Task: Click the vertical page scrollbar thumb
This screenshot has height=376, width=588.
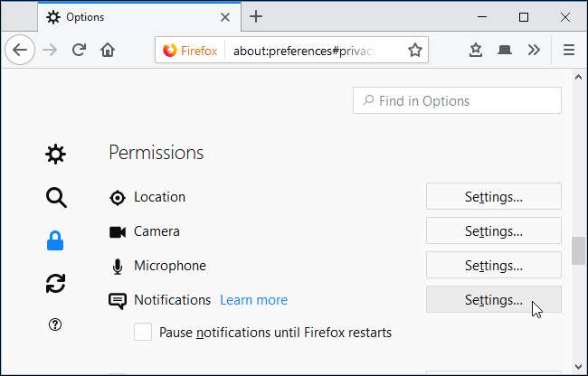Action: coord(579,250)
